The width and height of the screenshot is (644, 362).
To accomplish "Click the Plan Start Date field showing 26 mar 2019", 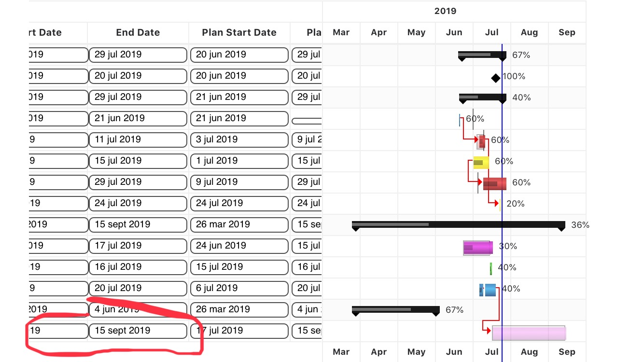I will point(239,224).
